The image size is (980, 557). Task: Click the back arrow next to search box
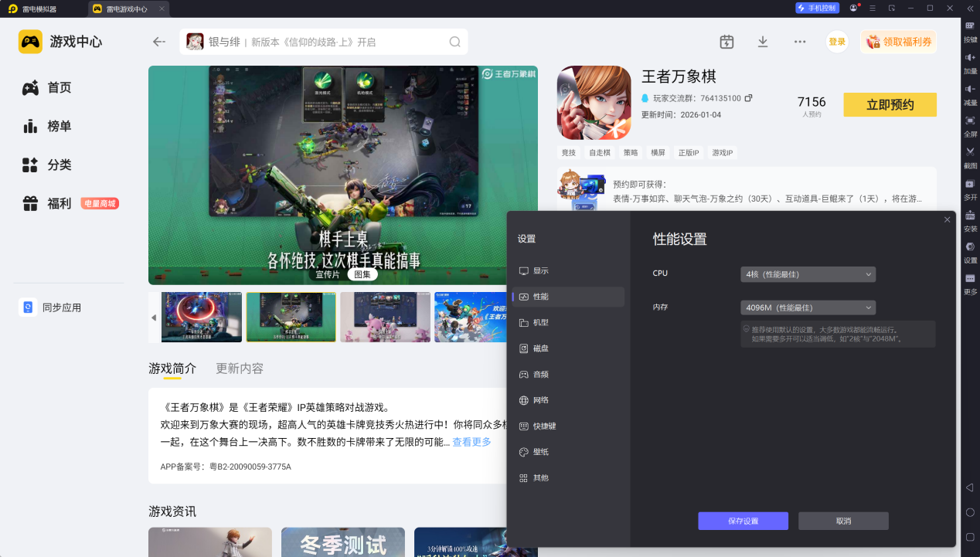coord(159,42)
